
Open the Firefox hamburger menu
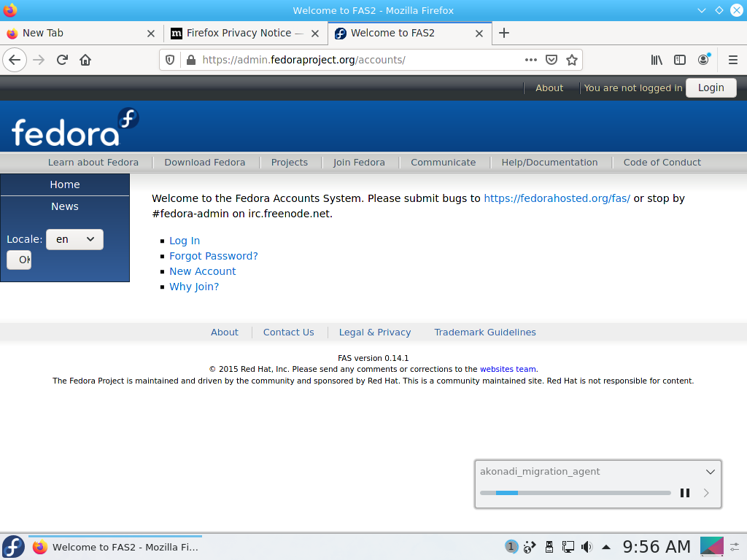(732, 60)
